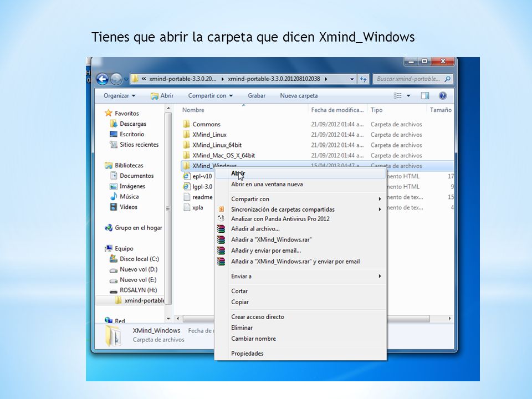Open Grupo en el hogar
Viewport: 532px width, 399px height.
point(134,228)
